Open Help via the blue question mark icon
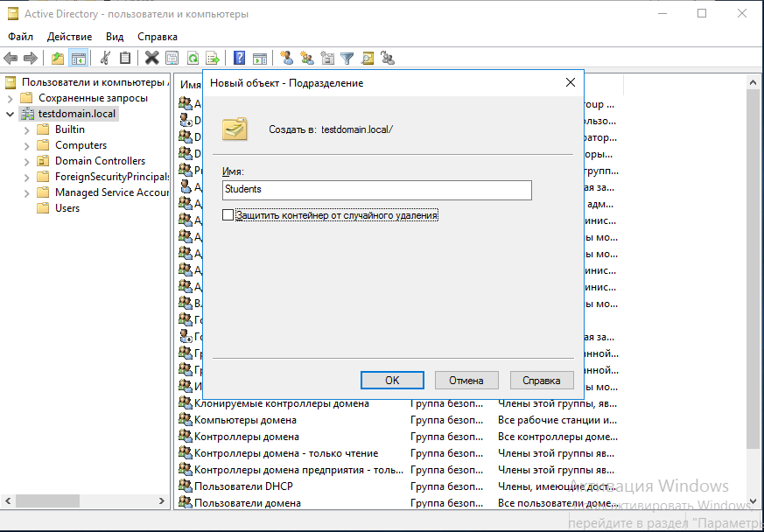The width and height of the screenshot is (764, 532). 239,59
